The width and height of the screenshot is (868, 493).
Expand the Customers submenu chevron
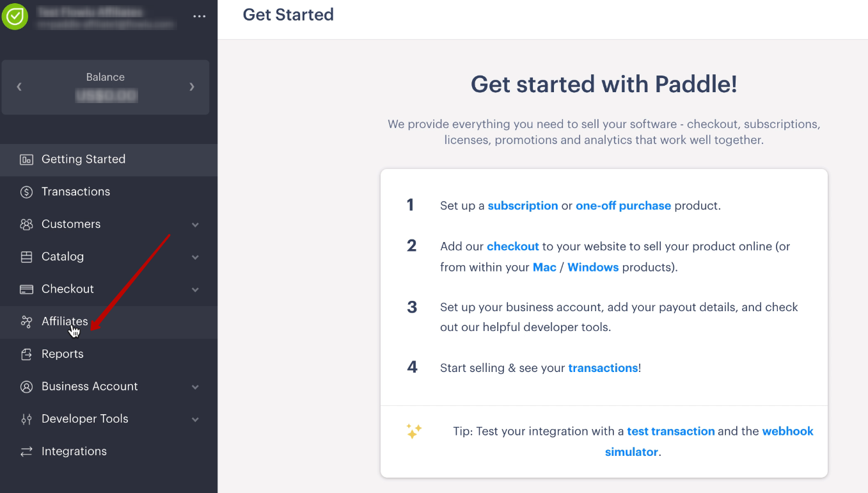[195, 225]
